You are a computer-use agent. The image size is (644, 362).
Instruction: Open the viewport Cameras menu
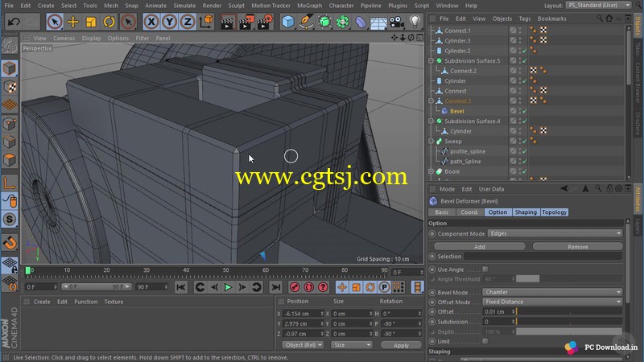(x=64, y=38)
